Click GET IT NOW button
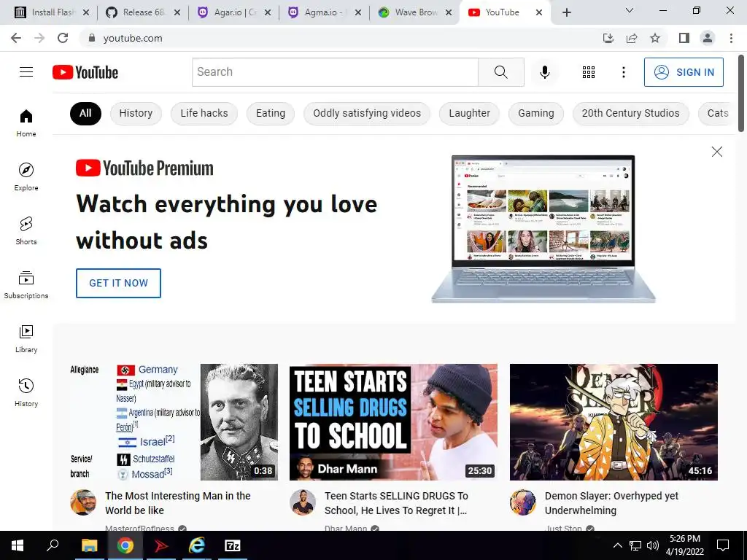Viewport: 747px width, 560px height. coord(119,284)
